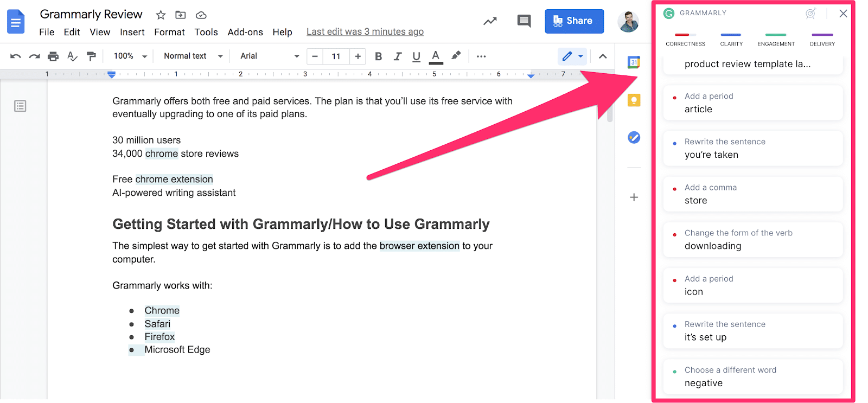Screen dimensions: 868x403
Task: Expand 'negative' different word suggestion
Action: [x=753, y=376]
